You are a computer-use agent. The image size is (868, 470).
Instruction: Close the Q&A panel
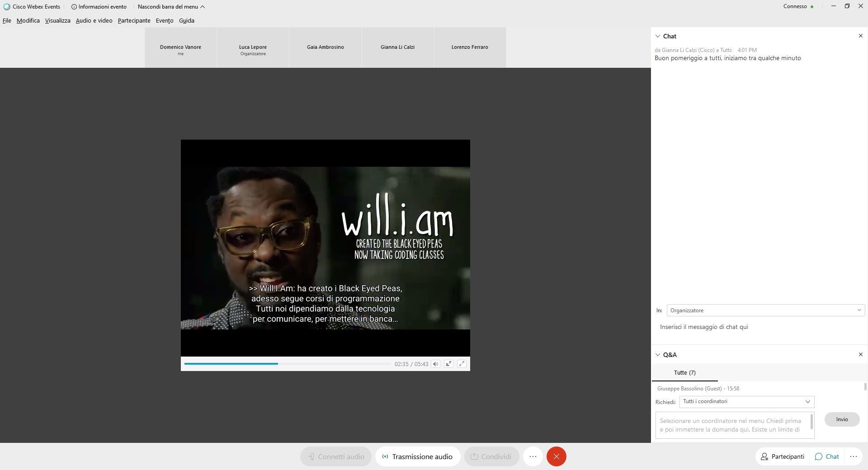click(860, 355)
